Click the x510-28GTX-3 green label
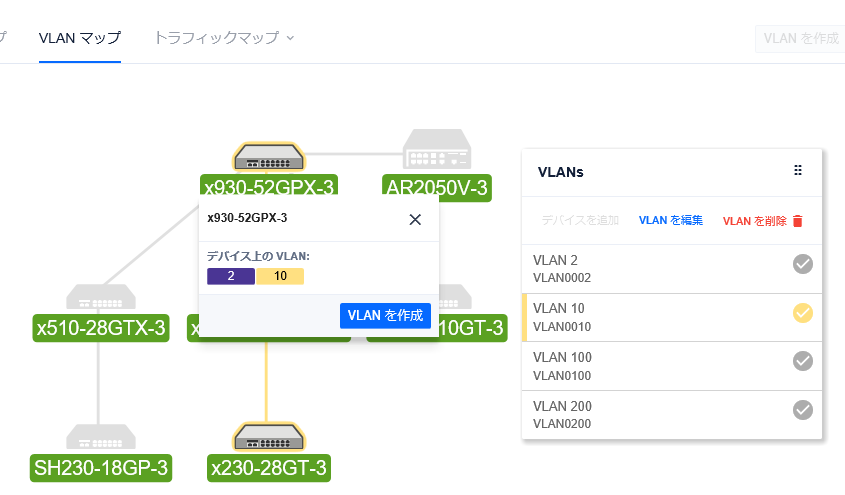Viewport: 845px width, 495px height. coord(101,328)
